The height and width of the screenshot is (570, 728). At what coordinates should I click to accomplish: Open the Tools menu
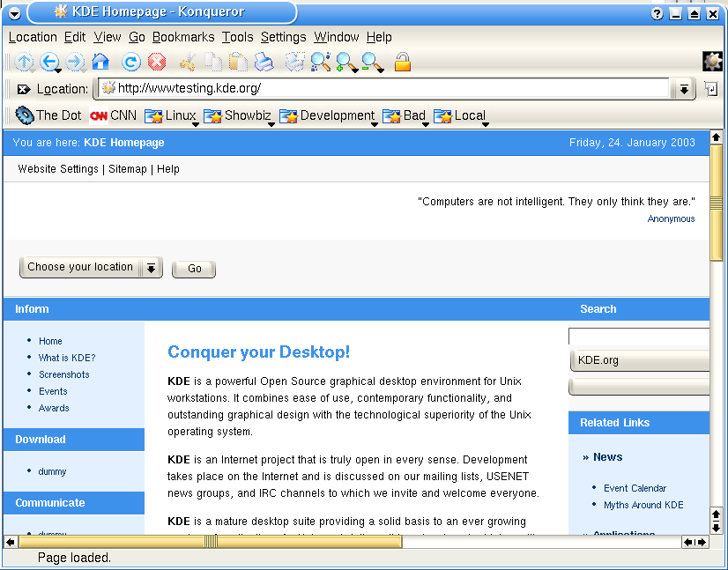point(237,37)
